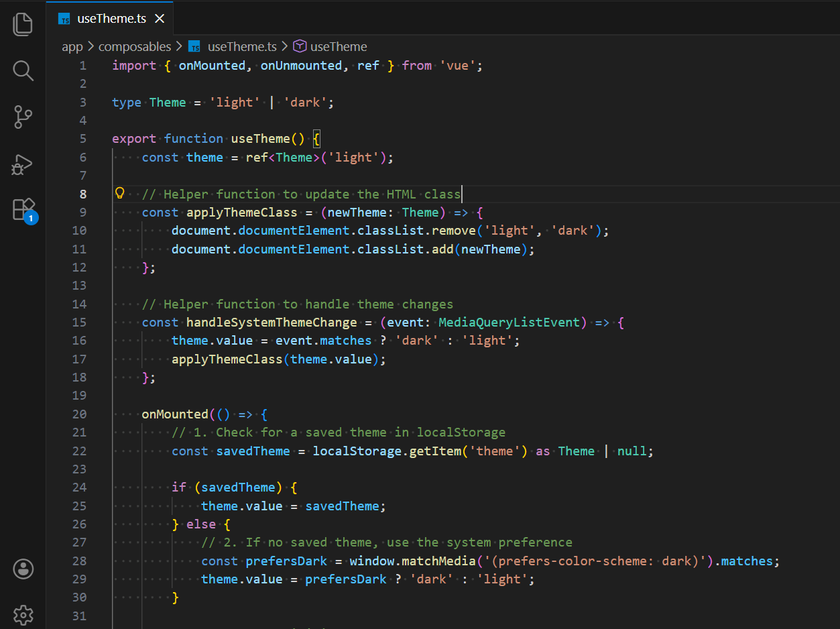840x629 pixels.
Task: Close the useTheme.ts editor tab
Action: pos(160,19)
